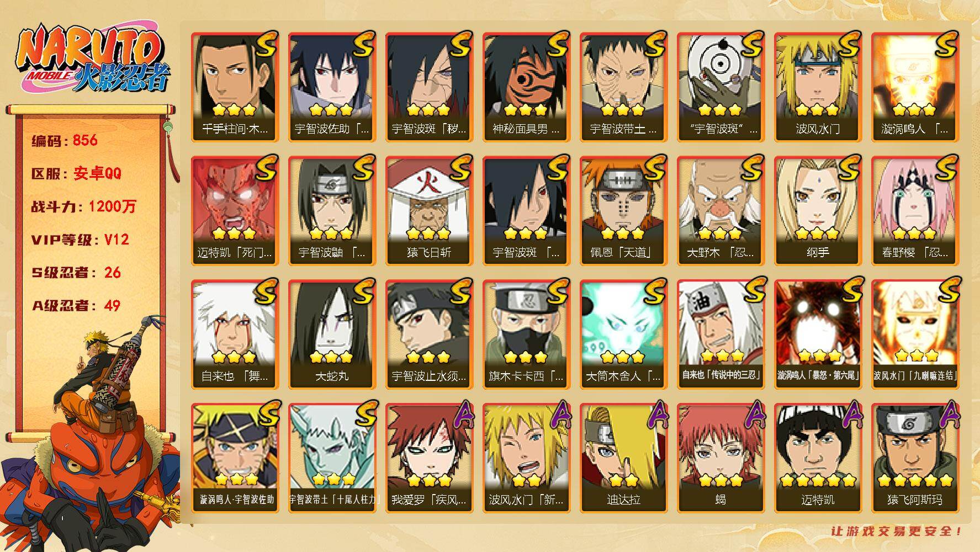Select the 佩恩「天道」 card
Viewport: 980px width, 552px height.
pos(623,210)
